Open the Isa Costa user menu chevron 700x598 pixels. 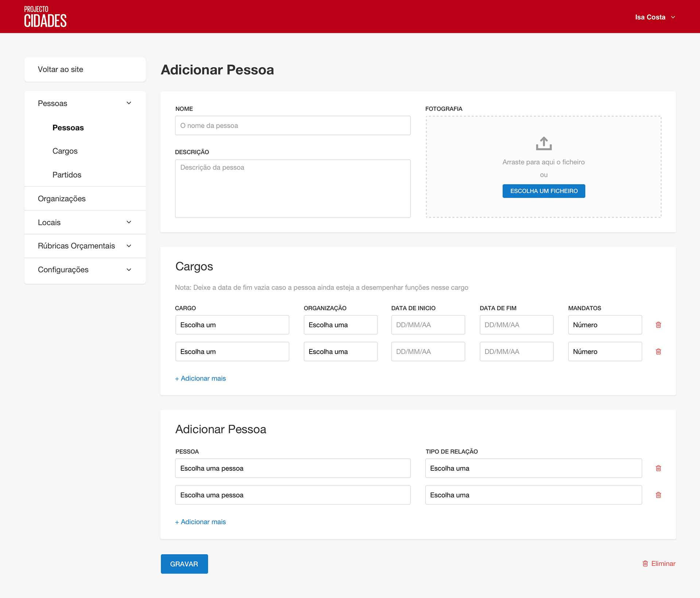[x=673, y=17]
